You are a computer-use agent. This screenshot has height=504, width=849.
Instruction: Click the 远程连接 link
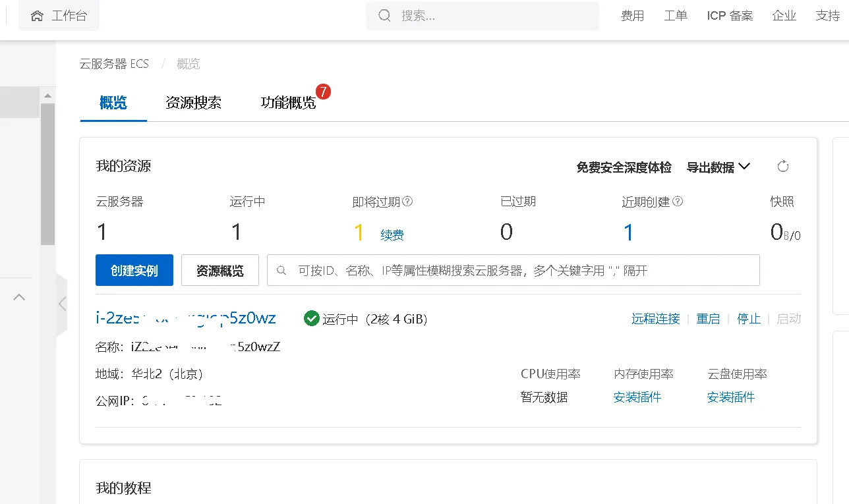click(656, 319)
